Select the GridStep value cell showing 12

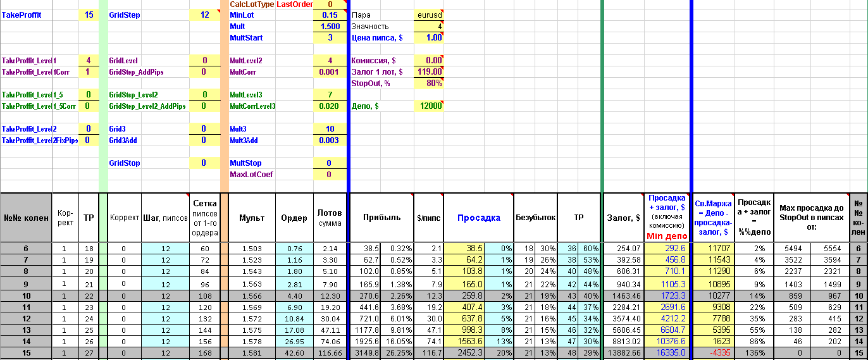point(205,15)
